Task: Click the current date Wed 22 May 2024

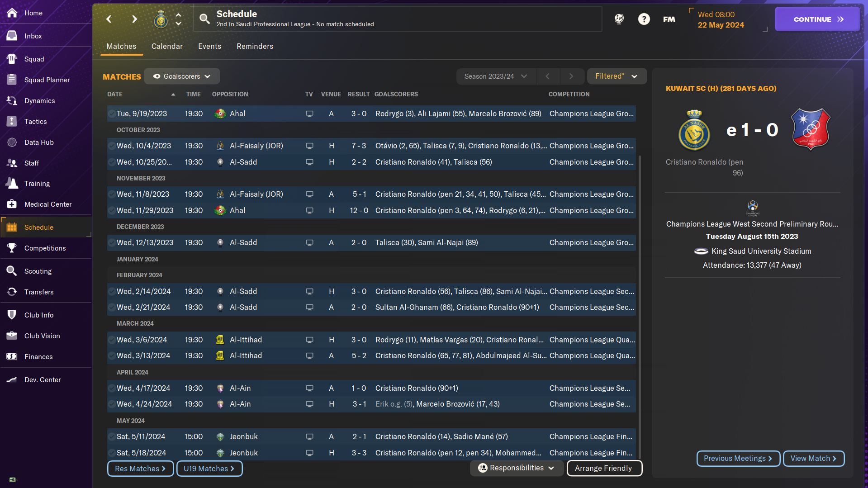Action: pos(721,20)
